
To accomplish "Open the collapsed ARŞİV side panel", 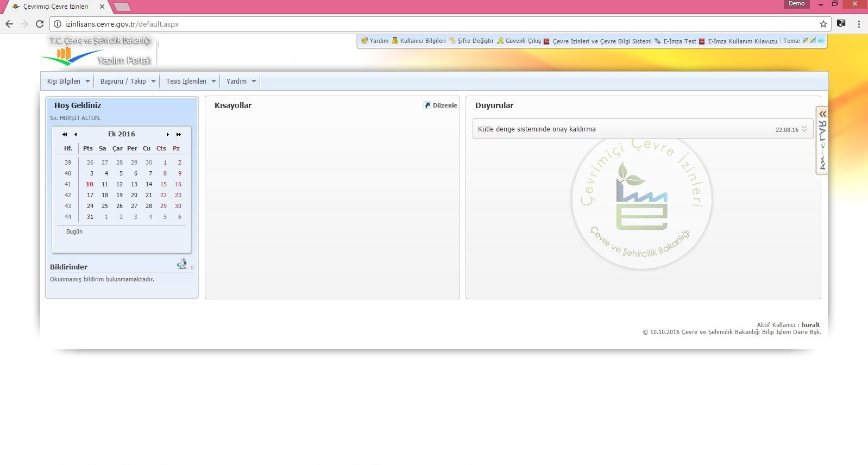I will click(x=822, y=140).
